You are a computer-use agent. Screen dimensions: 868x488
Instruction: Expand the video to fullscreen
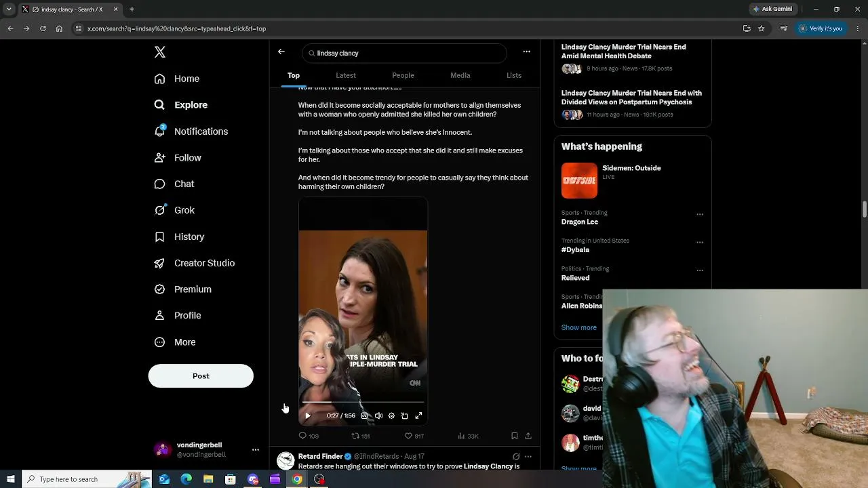click(418, 415)
